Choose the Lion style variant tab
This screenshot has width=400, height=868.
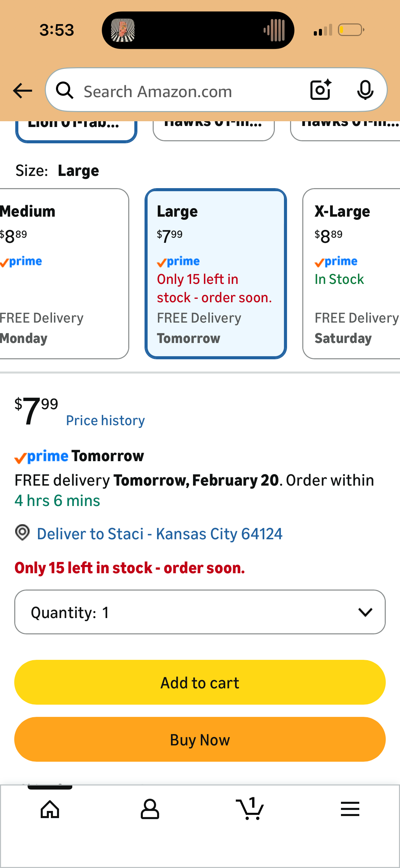(76, 131)
